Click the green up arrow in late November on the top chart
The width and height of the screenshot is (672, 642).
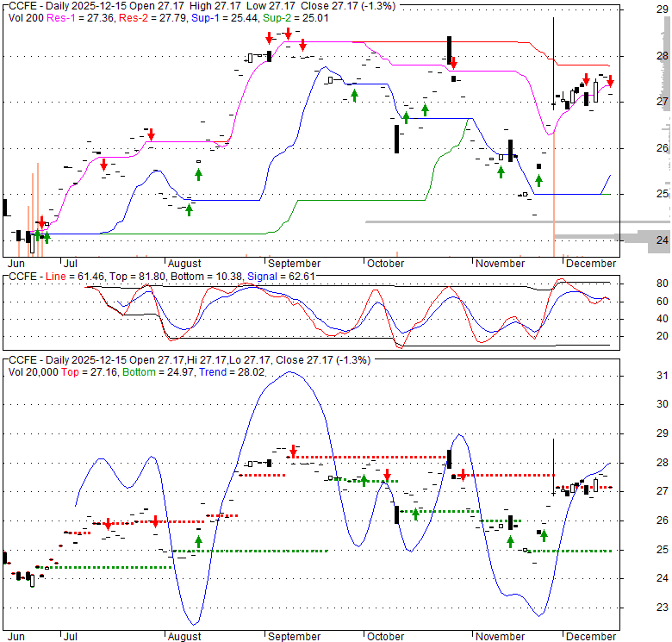coord(538,180)
